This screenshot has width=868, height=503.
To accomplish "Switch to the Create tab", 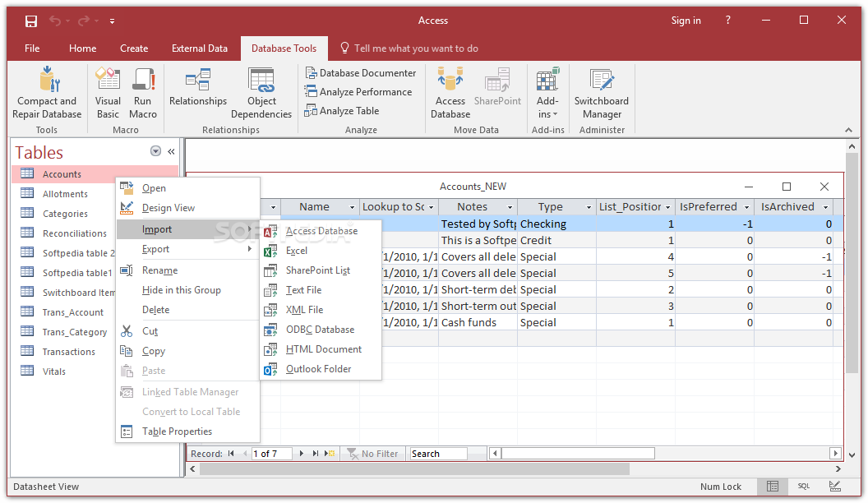I will point(134,48).
